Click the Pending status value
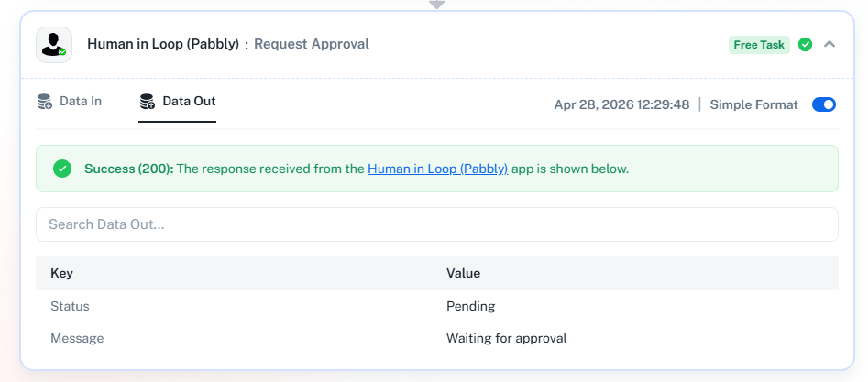The image size is (868, 382). coord(470,306)
